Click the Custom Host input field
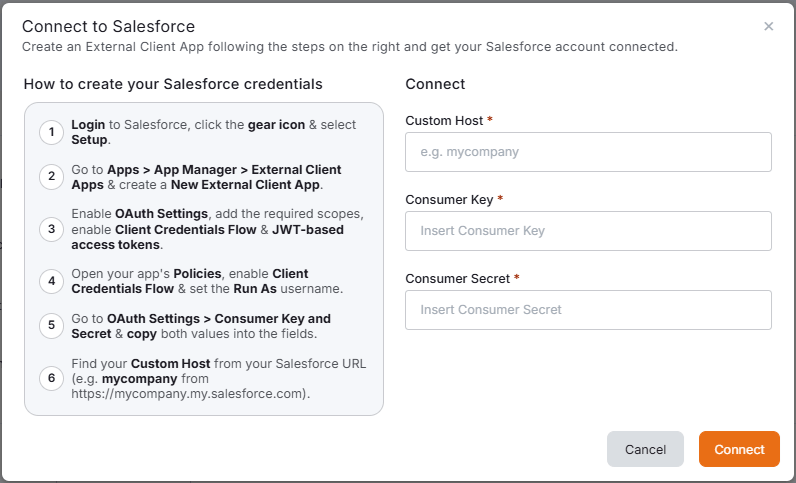 point(588,152)
